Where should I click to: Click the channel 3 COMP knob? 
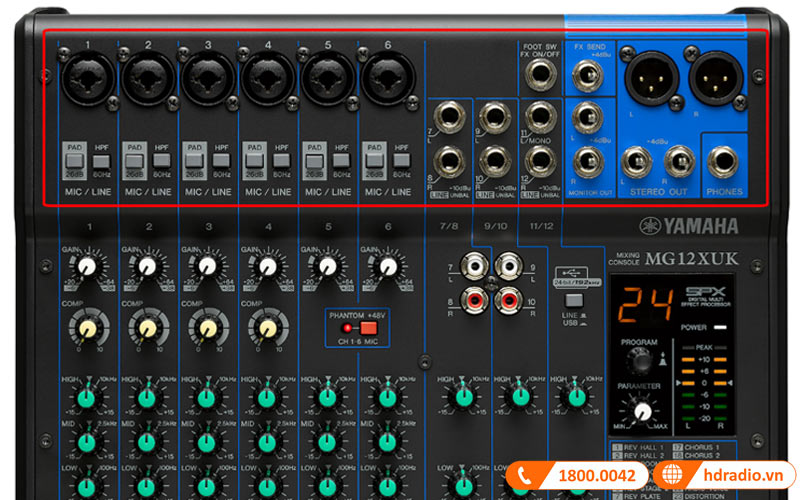[208, 328]
